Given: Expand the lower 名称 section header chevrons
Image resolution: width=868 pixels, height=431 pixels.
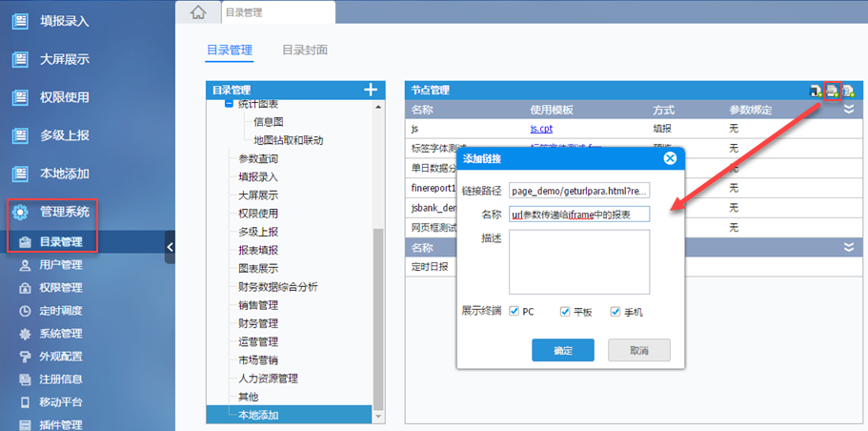Looking at the screenshot, I should coord(849,247).
